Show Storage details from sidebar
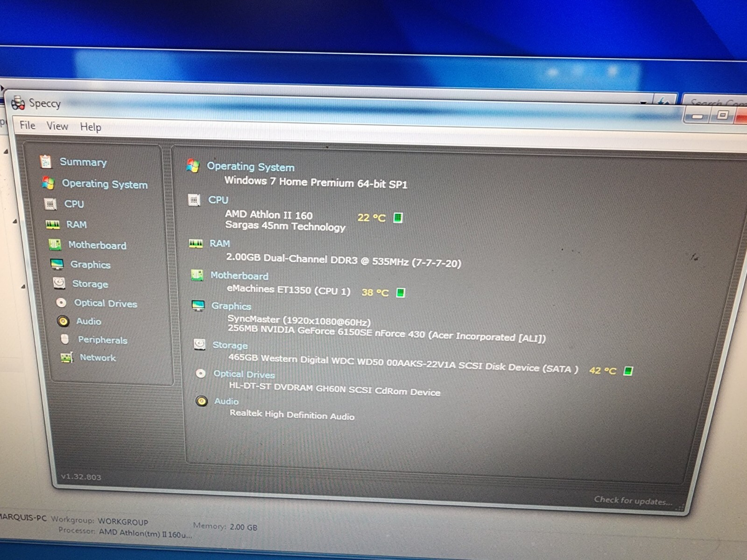 [90, 284]
